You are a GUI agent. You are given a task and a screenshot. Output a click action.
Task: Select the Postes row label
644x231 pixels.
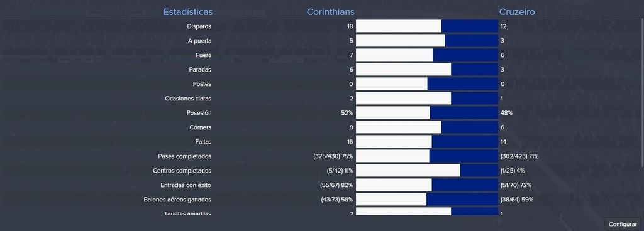202,84
